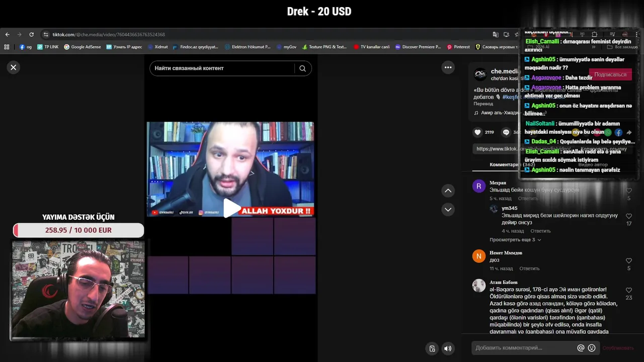Open the browser apps grid icon
The height and width of the screenshot is (362, 644).
[x=7, y=47]
